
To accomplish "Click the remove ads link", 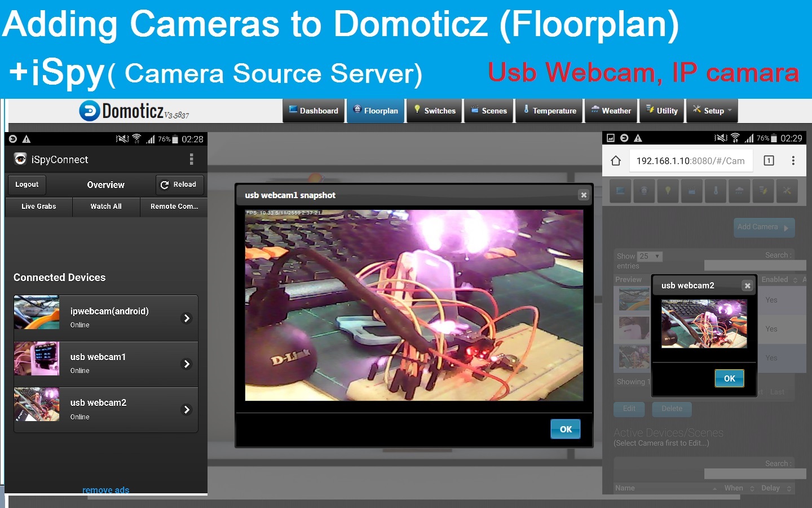I will (x=105, y=490).
